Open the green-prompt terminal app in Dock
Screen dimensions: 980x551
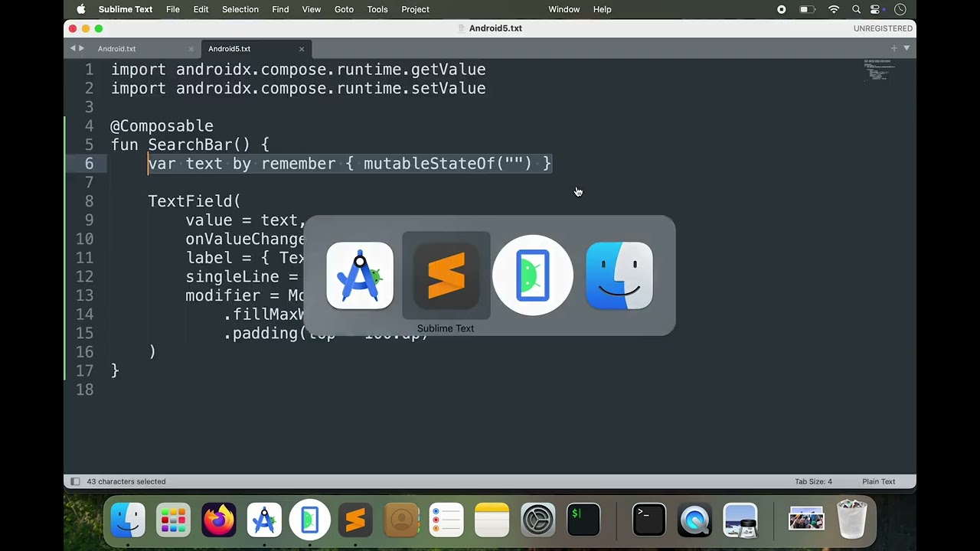coord(583,520)
